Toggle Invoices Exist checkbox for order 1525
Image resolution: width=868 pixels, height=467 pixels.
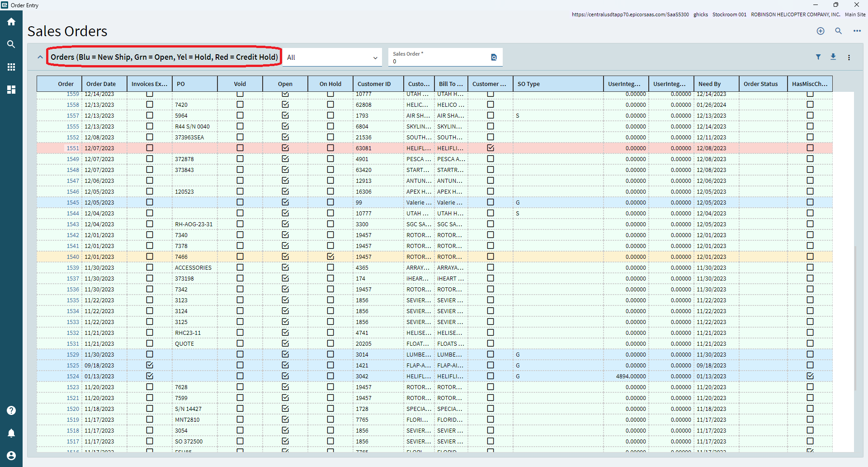tap(150, 365)
